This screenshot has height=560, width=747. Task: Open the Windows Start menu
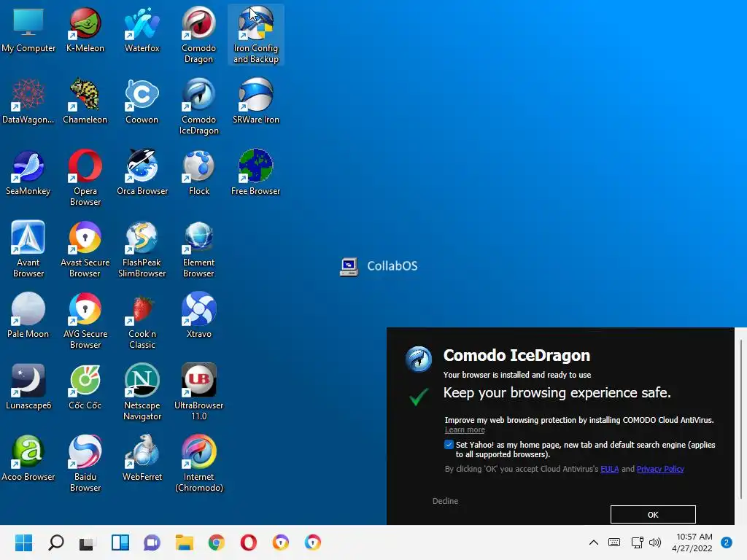[x=23, y=542]
